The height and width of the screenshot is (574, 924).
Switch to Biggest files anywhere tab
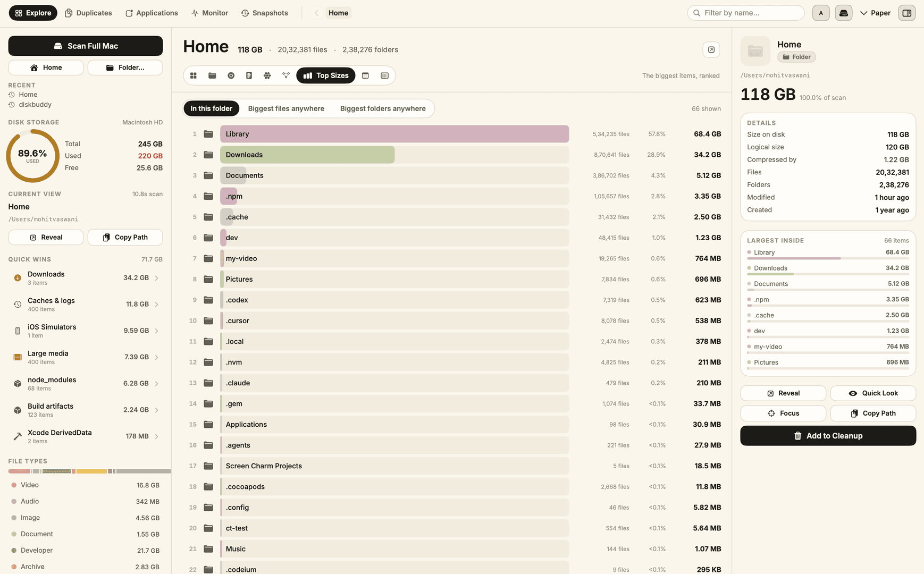tap(286, 108)
